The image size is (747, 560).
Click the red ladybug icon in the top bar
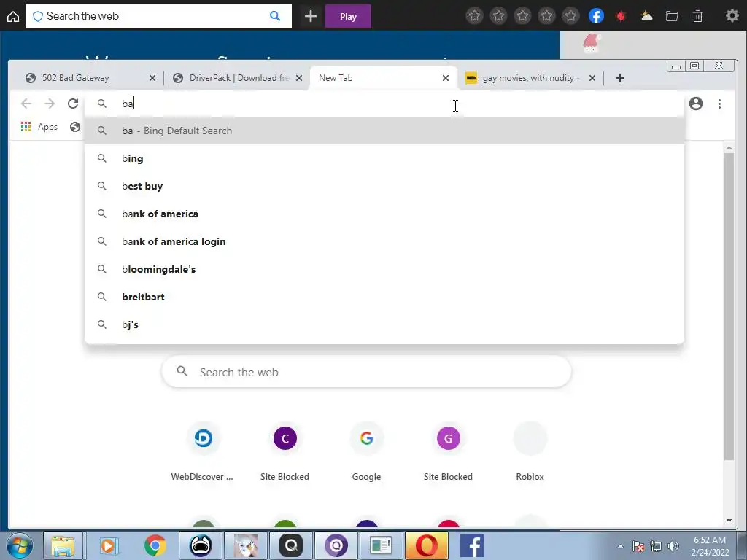point(621,16)
